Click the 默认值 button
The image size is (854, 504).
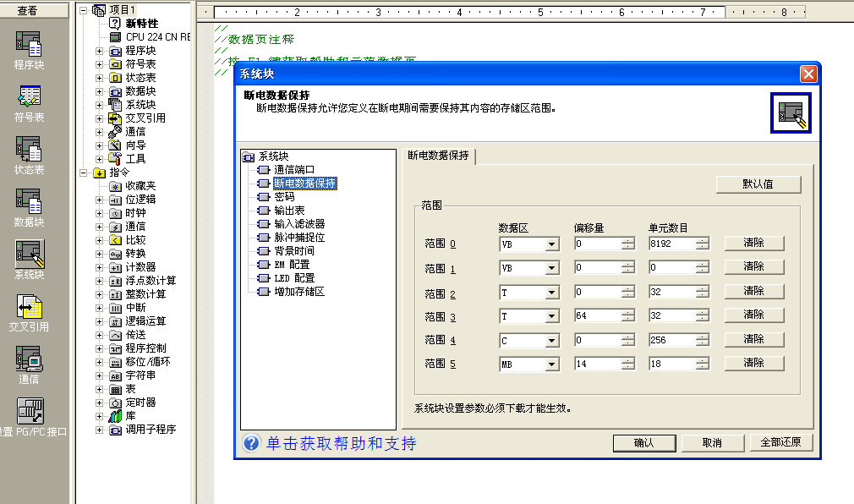click(x=758, y=184)
